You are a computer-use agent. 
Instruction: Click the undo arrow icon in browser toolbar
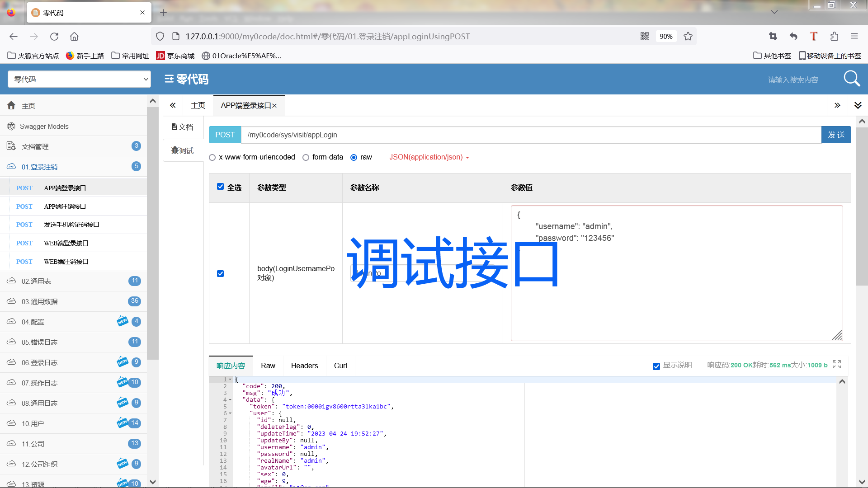793,37
